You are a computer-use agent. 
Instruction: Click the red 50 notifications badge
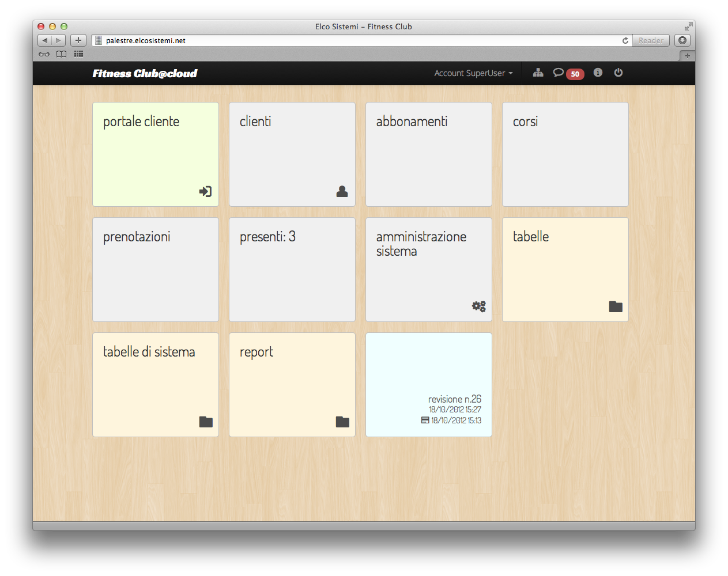pos(575,74)
